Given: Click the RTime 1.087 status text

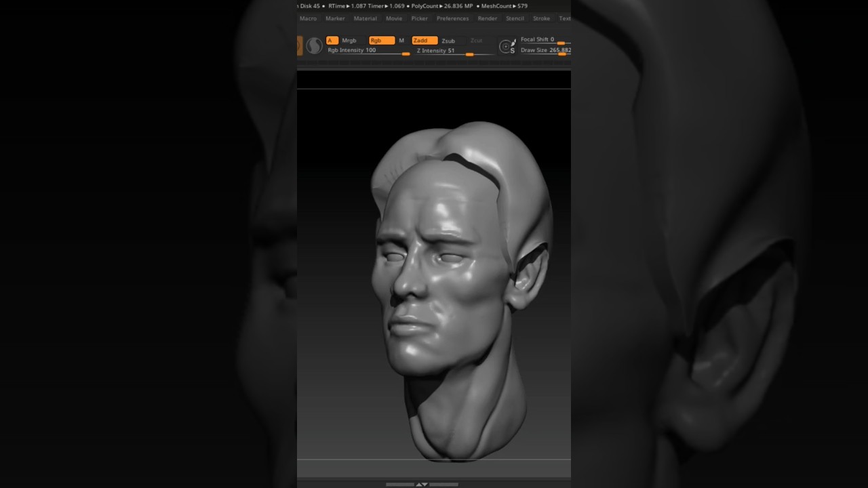Looking at the screenshot, I should [347, 6].
